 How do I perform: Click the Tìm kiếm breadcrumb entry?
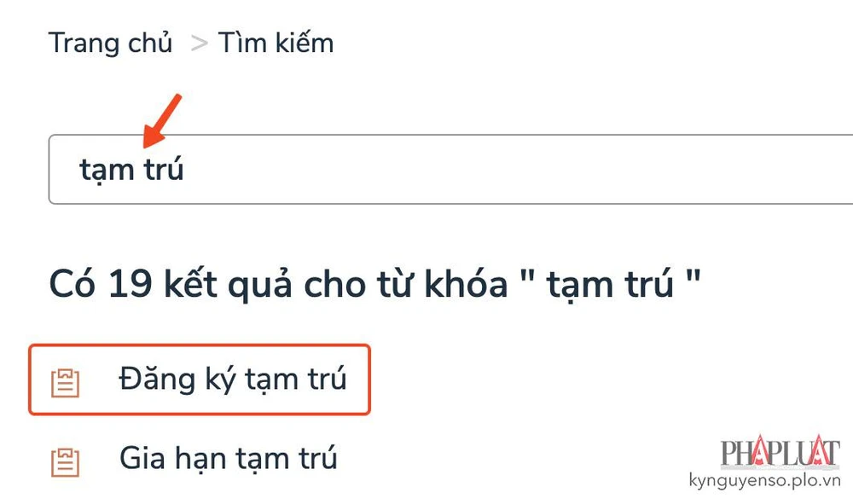tap(275, 42)
